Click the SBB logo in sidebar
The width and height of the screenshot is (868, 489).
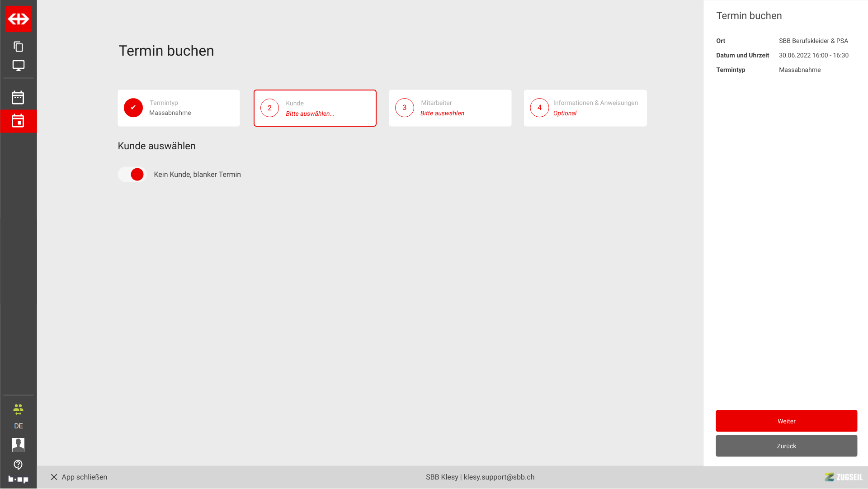[18, 19]
